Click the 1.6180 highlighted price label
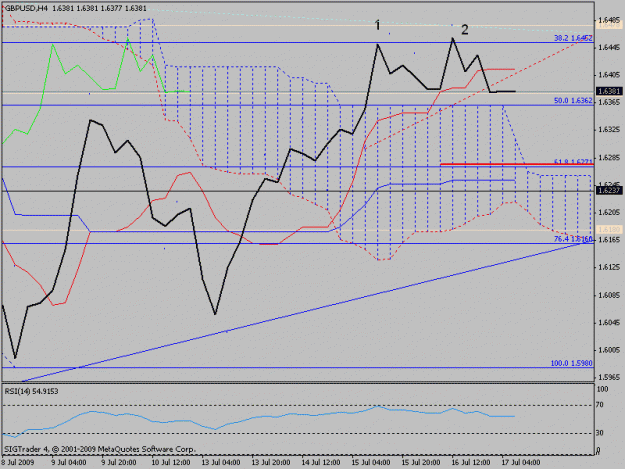 [609, 230]
